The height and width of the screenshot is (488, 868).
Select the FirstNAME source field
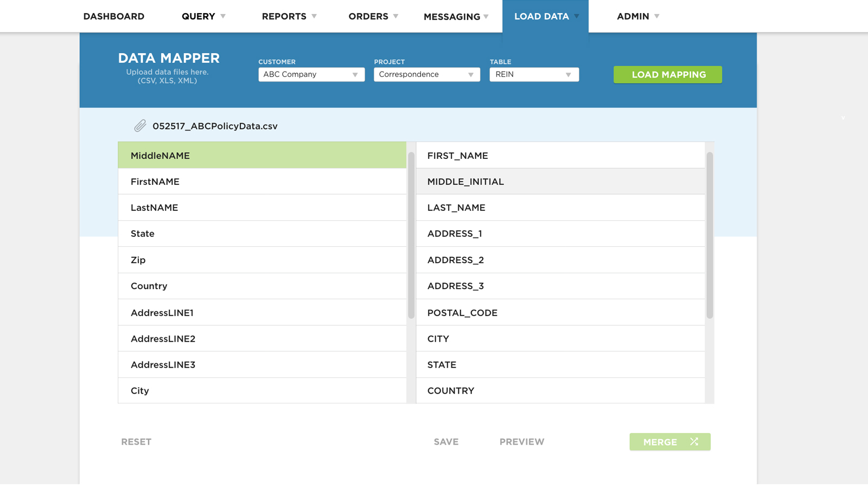[x=262, y=182]
